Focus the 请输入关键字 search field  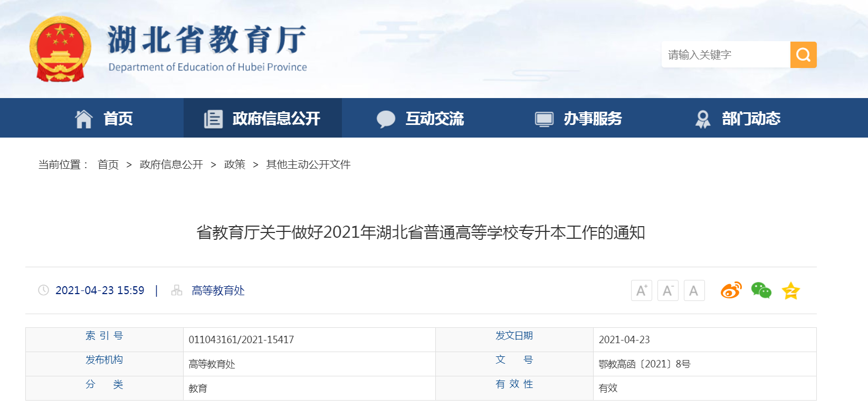(x=726, y=55)
